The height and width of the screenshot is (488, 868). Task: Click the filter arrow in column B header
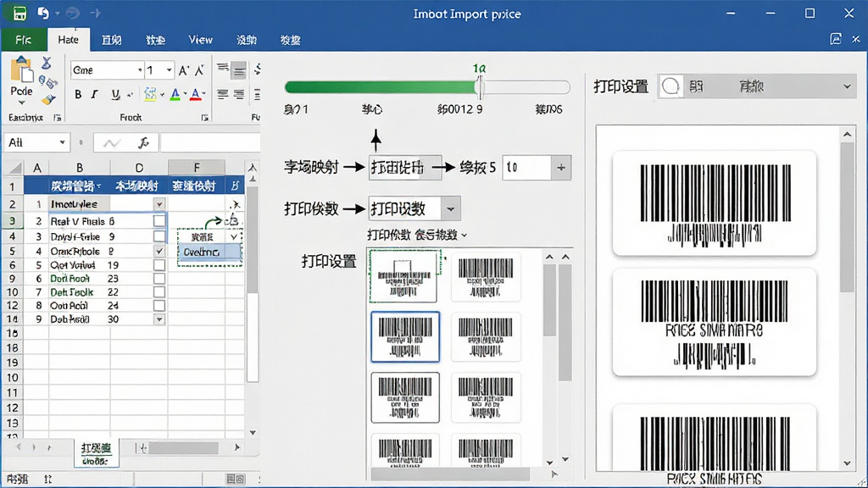[x=99, y=186]
